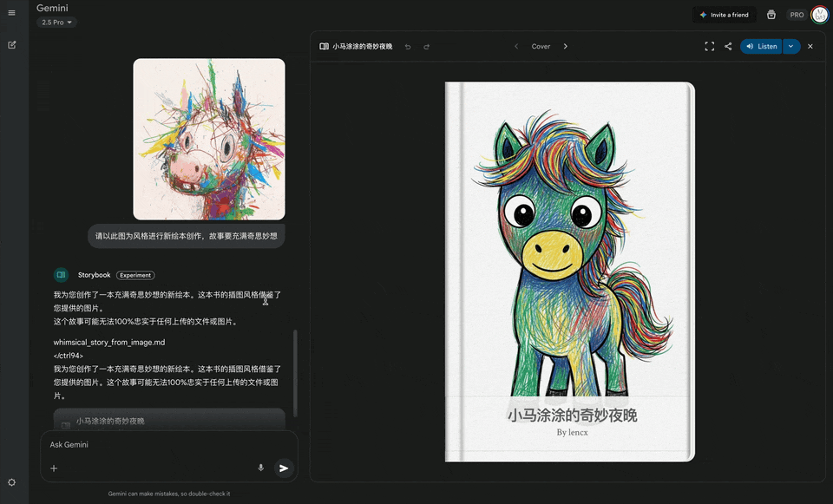Open the account profile avatar
The height and width of the screenshot is (504, 833).
coord(820,15)
